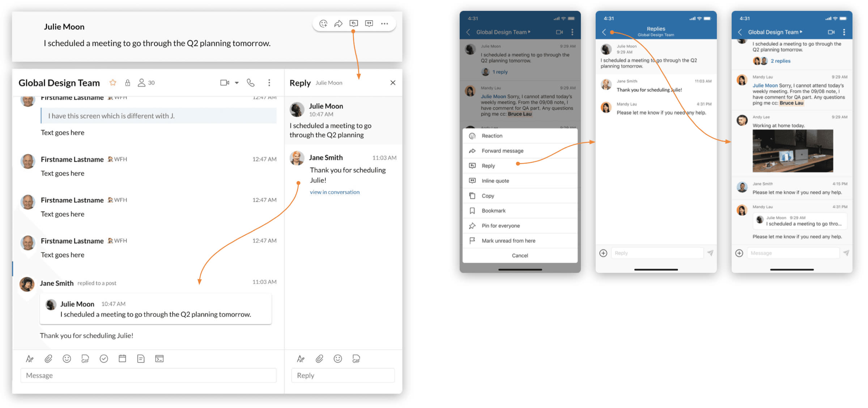Click the emoji reaction icon on Julie Moon's message
This screenshot has width=868, height=408.
[323, 24]
